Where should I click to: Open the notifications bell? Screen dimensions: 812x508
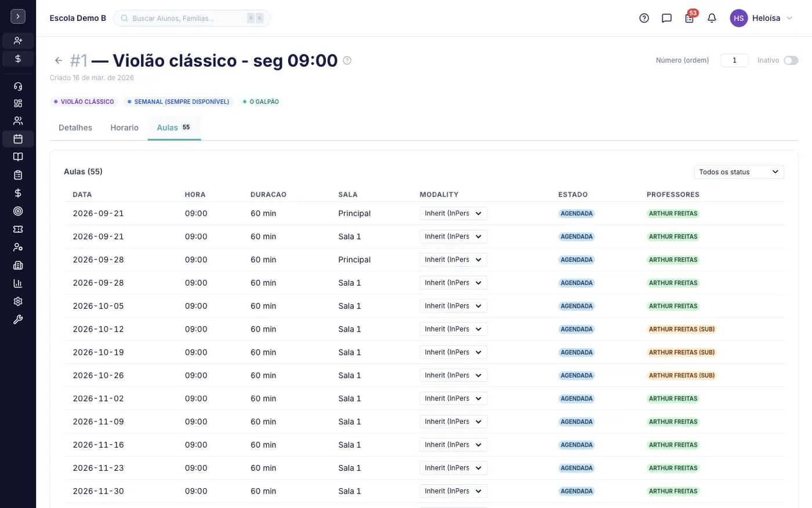click(712, 18)
